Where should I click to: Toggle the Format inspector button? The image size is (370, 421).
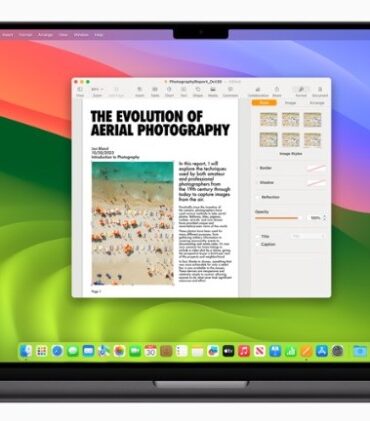coord(301,92)
